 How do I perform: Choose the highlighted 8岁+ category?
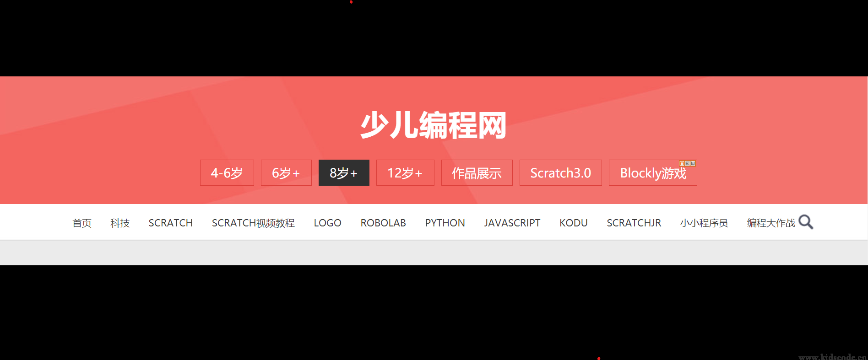tap(344, 173)
